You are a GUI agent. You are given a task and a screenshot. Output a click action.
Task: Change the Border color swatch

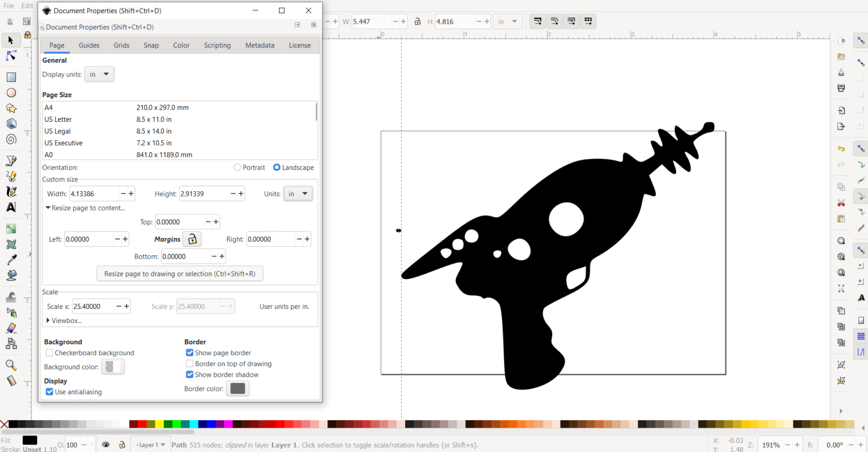click(x=237, y=388)
